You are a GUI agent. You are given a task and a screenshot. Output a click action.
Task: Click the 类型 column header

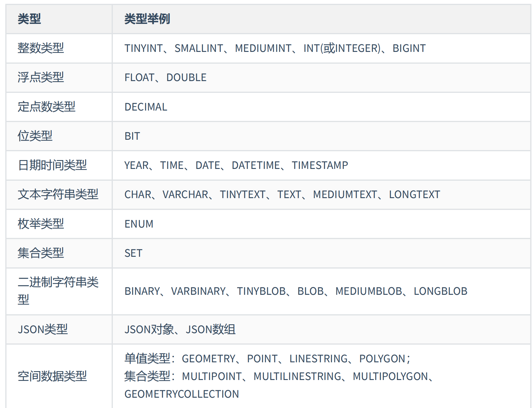click(29, 19)
